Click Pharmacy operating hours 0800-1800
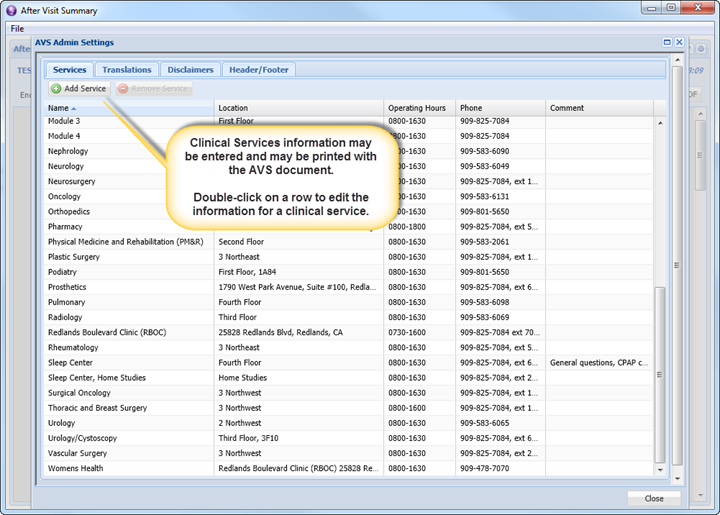The height and width of the screenshot is (515, 720). (420, 227)
